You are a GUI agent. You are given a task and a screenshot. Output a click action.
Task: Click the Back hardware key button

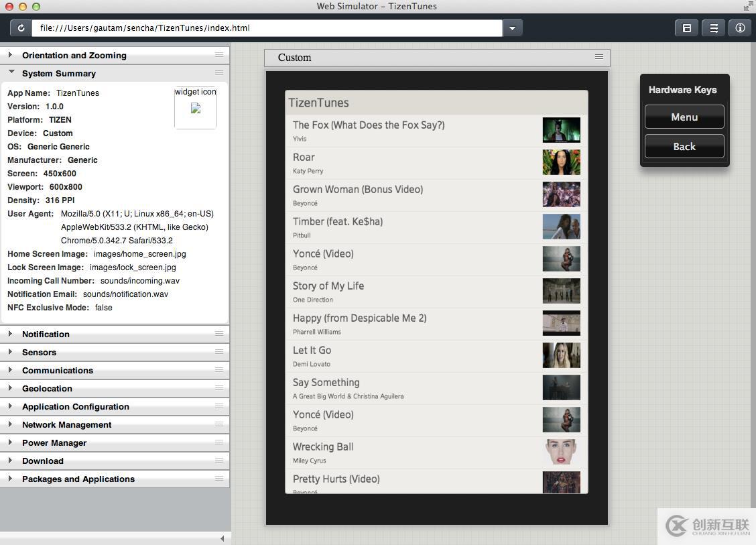coord(684,146)
